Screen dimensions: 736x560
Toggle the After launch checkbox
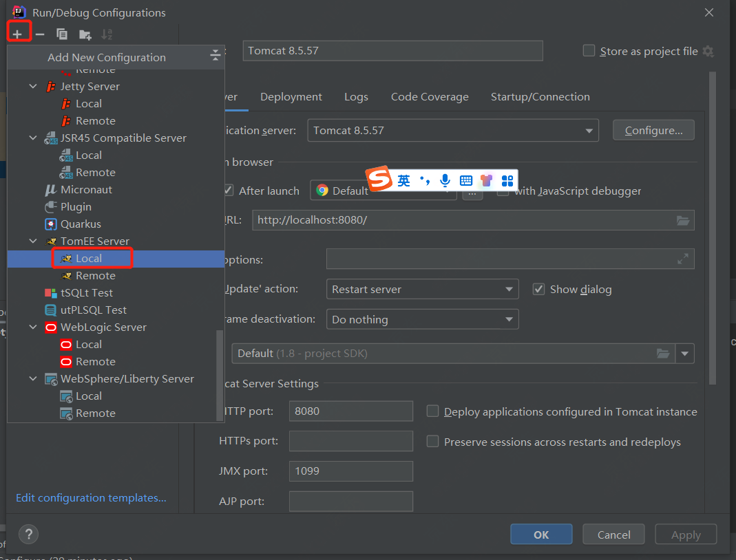(229, 191)
